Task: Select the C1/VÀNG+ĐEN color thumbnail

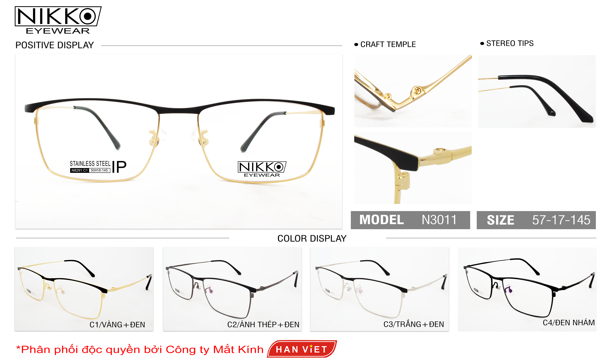Action: [84, 289]
